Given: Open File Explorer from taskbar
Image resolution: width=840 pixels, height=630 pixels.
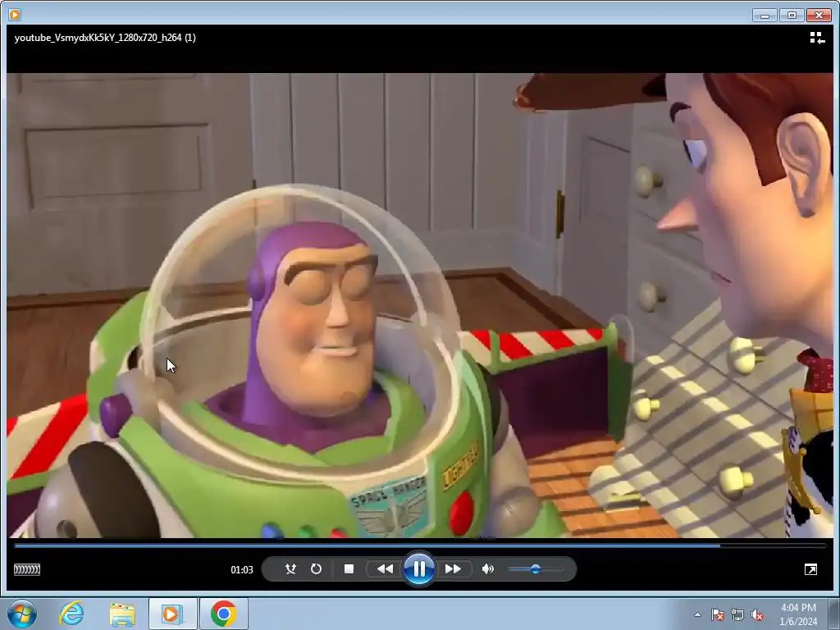Looking at the screenshot, I should click(x=122, y=614).
